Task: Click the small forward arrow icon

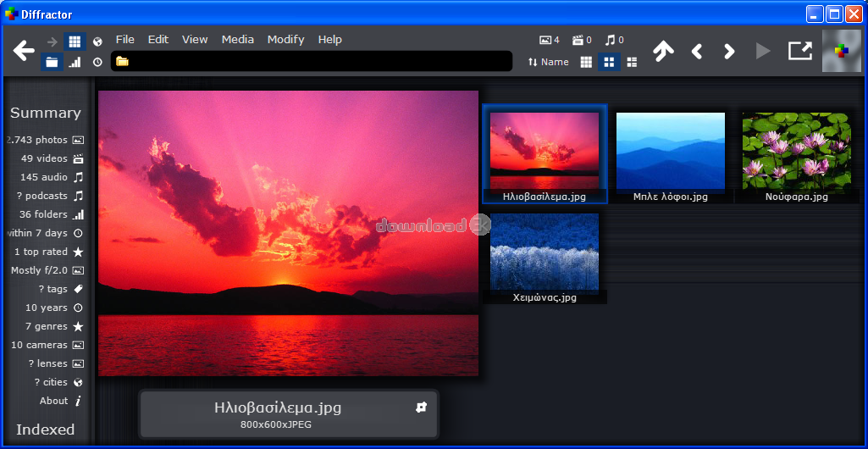Action: [52, 42]
